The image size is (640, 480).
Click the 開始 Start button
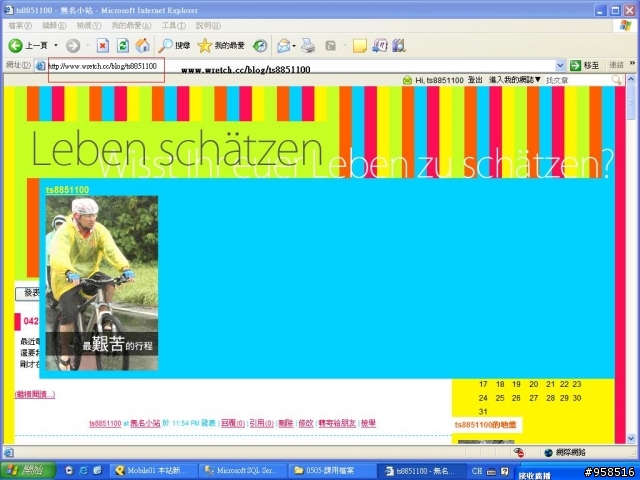(x=28, y=470)
